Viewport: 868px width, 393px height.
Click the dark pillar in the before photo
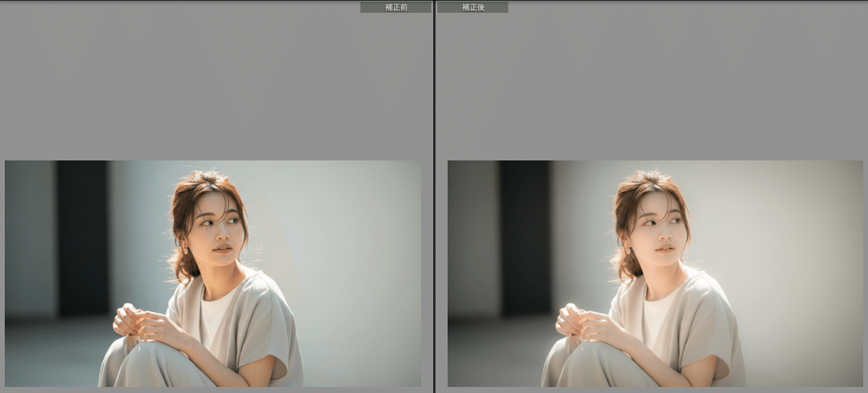click(x=83, y=238)
